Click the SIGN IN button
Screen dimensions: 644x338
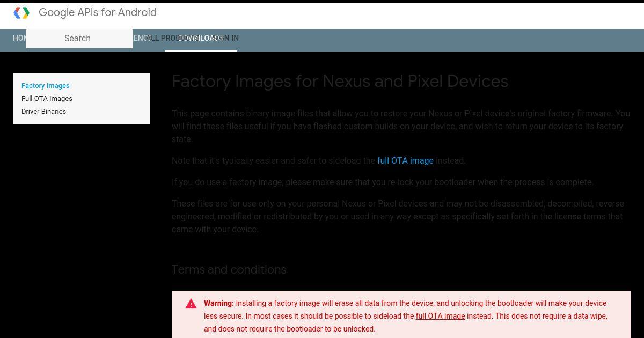coord(225,38)
